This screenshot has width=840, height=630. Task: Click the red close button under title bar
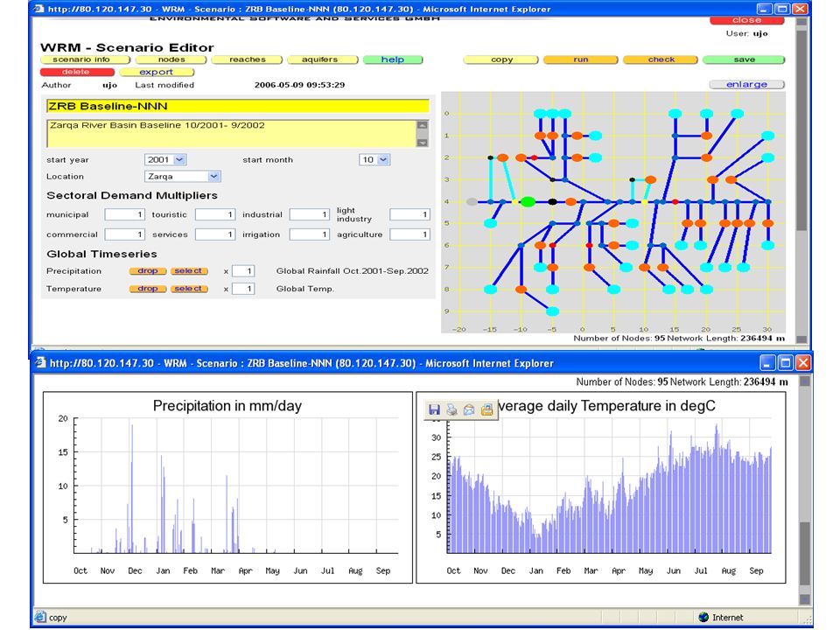point(746,20)
